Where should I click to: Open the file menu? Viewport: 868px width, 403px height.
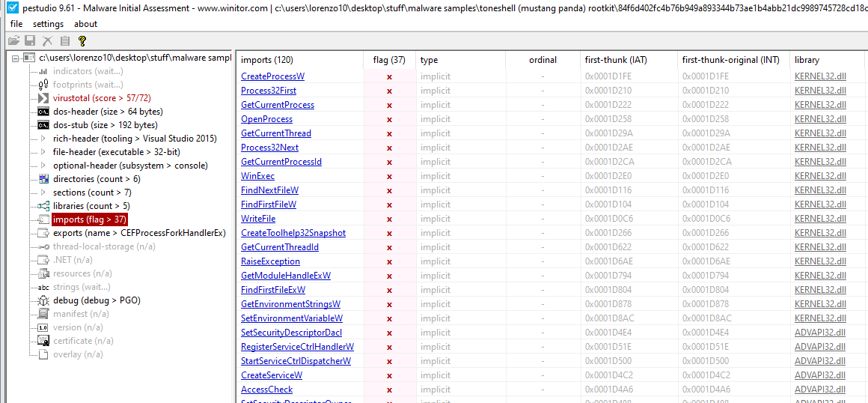coord(16,24)
